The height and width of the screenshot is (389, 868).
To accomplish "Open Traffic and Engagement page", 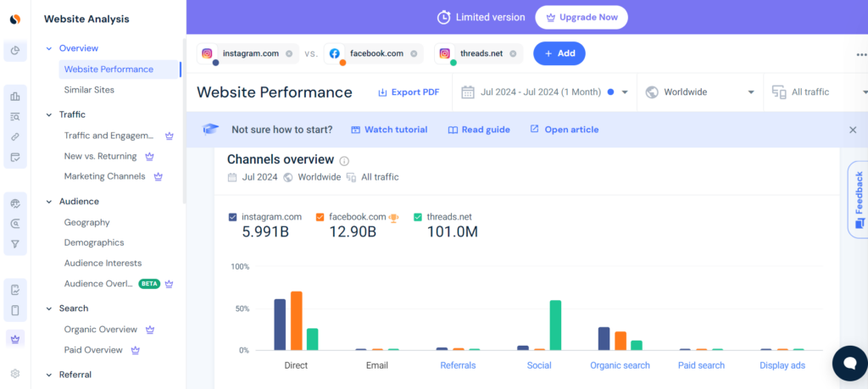I will 108,136.
